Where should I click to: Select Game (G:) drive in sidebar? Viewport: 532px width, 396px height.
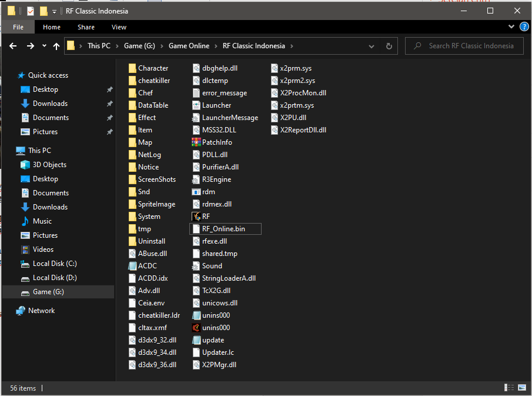[x=58, y=292]
